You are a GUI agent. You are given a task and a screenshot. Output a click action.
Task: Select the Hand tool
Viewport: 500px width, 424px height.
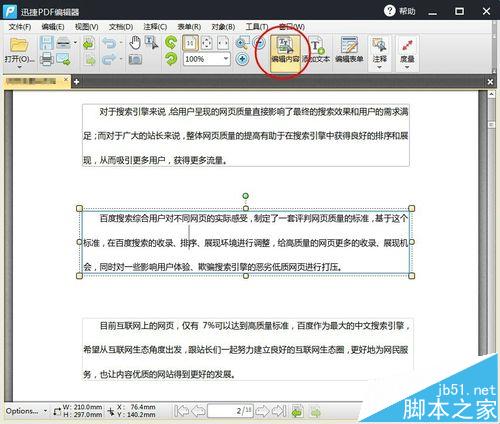(x=135, y=43)
